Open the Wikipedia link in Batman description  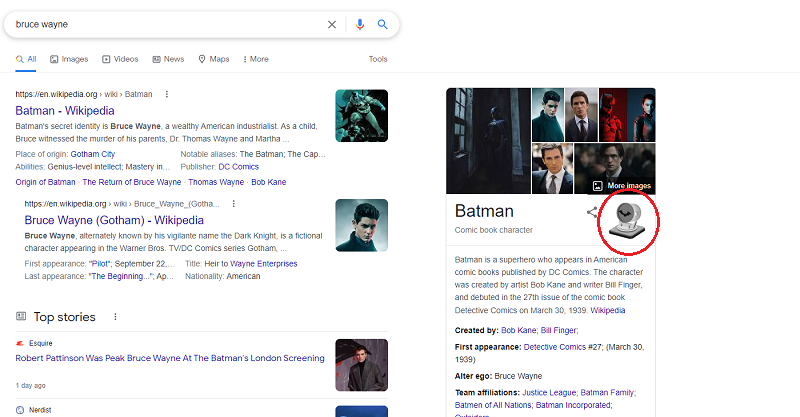pyautogui.click(x=608, y=310)
